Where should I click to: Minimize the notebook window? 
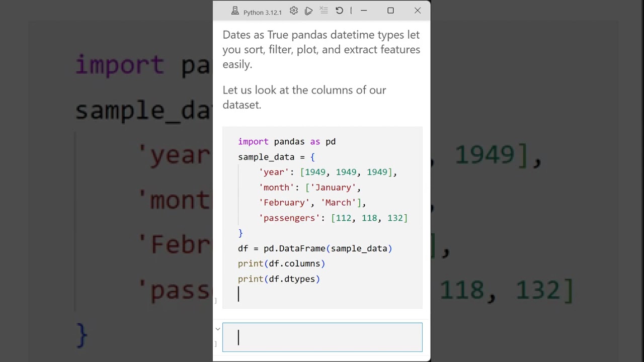(x=364, y=11)
